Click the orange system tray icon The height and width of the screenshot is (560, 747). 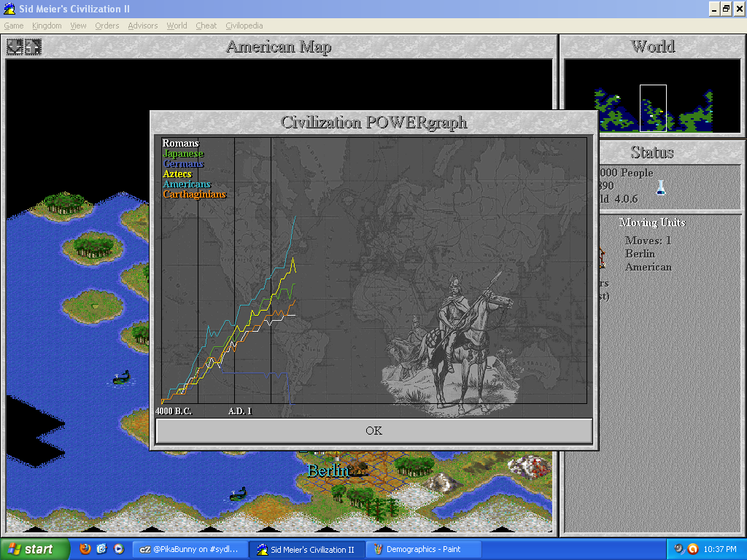(693, 549)
